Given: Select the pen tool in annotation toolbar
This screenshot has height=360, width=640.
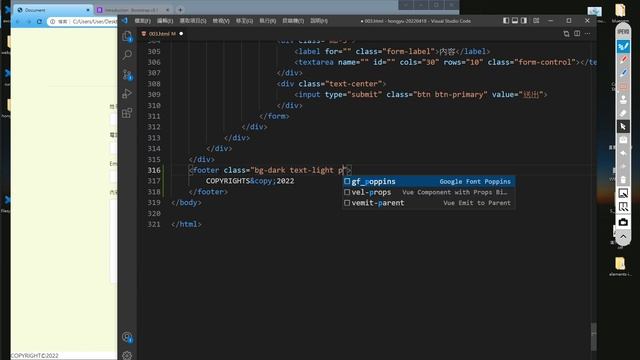Looking at the screenshot, I should coord(623,46).
